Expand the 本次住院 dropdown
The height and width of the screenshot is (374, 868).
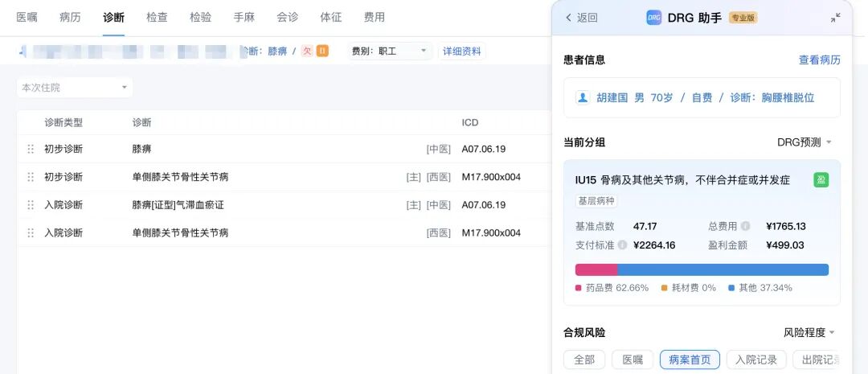(75, 87)
